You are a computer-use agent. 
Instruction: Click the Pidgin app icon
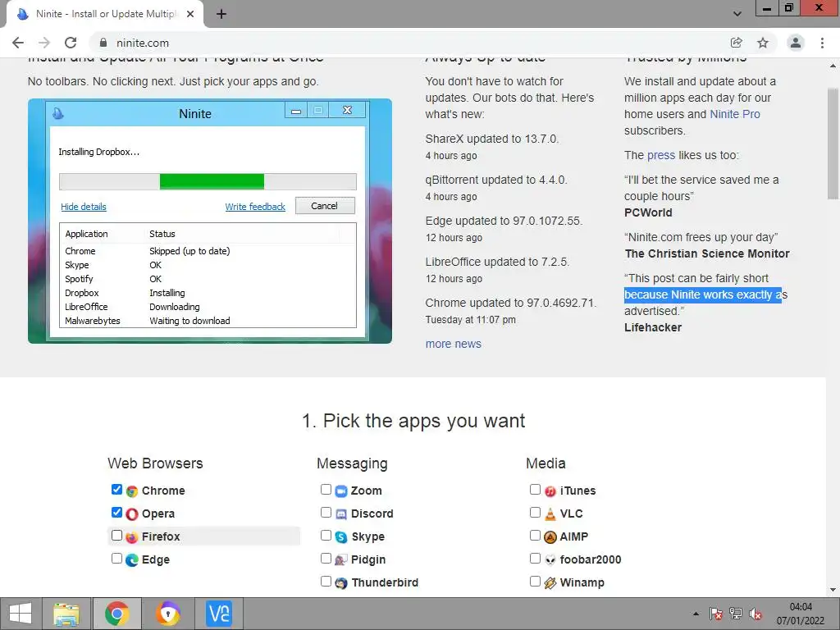[341, 559]
